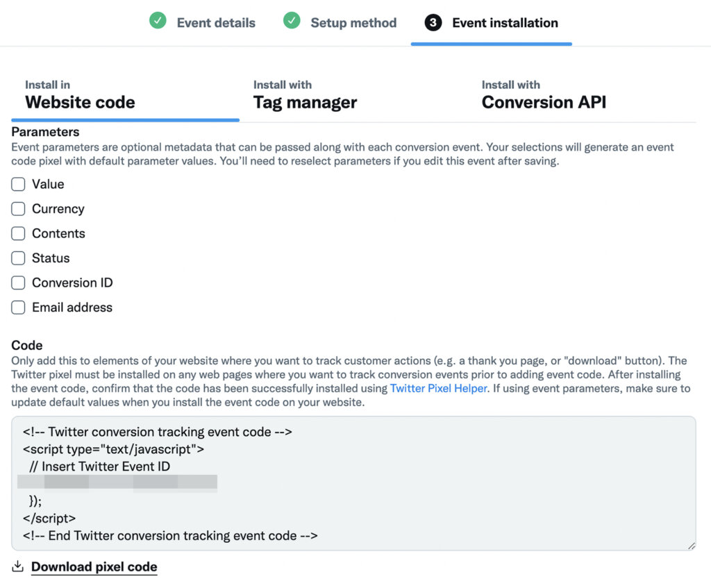This screenshot has width=711, height=588.
Task: Click the step 3 number badge
Action: point(433,23)
